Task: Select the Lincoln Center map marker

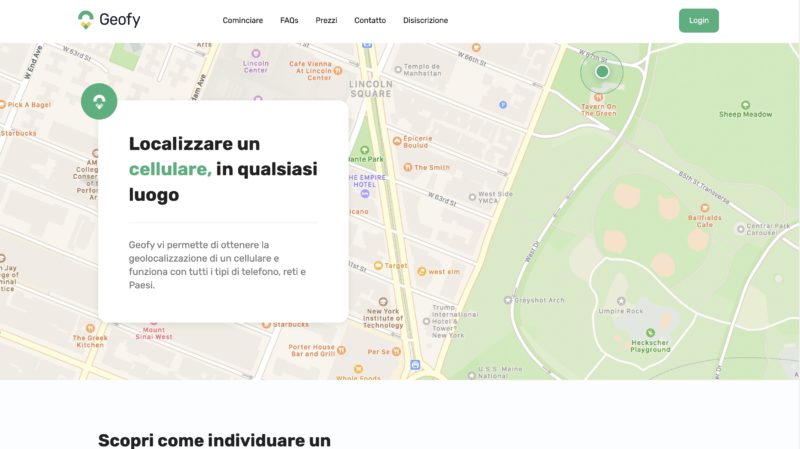Action: (x=256, y=53)
